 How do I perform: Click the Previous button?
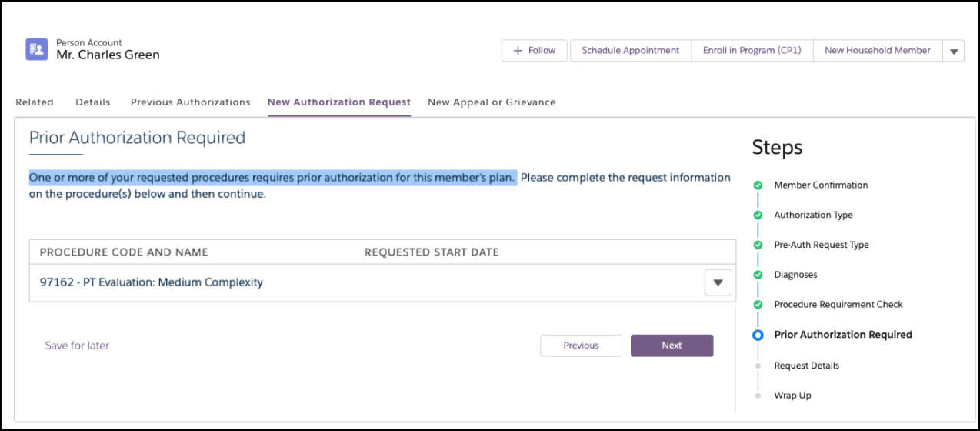[x=581, y=346]
